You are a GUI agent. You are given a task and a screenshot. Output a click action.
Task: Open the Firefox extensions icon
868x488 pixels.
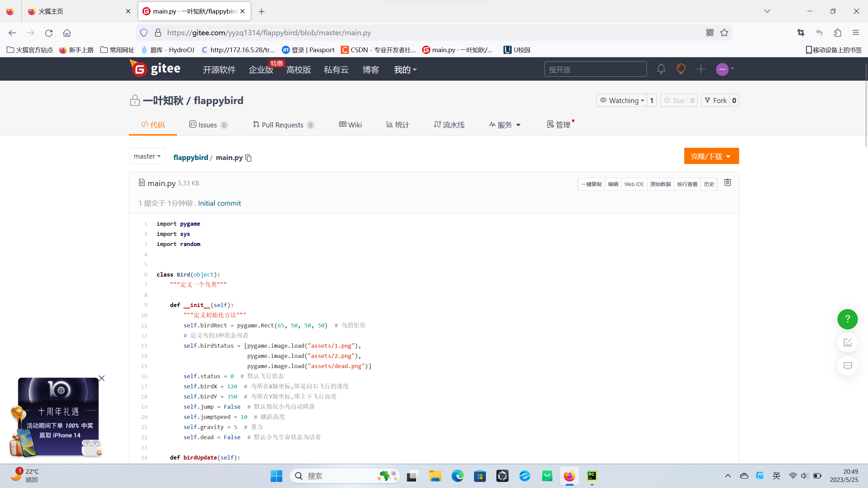tap(837, 33)
